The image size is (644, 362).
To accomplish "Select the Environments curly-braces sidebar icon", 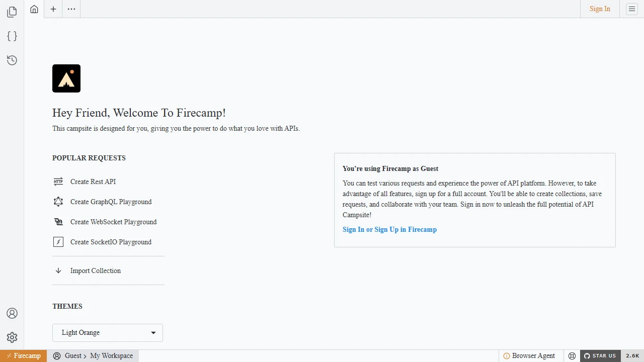I will point(12,36).
